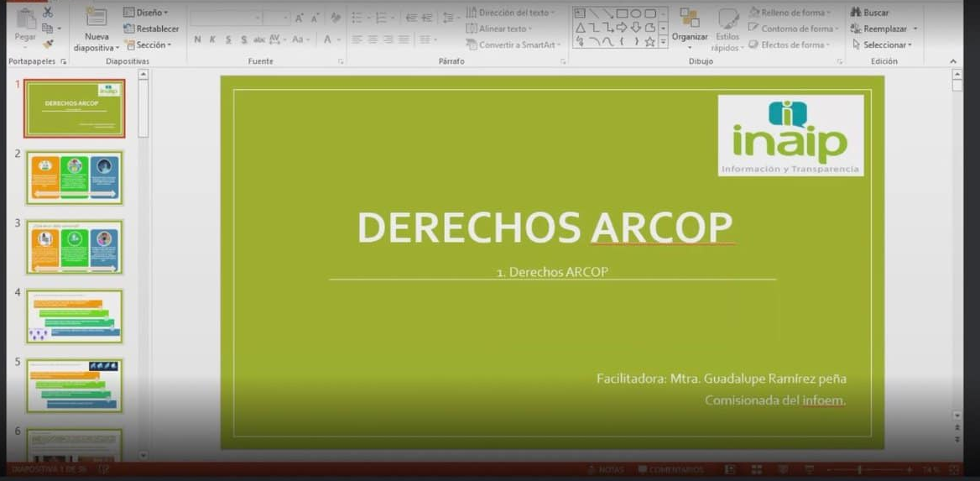Click the Cut scissors icon
This screenshot has height=481, width=980.
[x=48, y=13]
